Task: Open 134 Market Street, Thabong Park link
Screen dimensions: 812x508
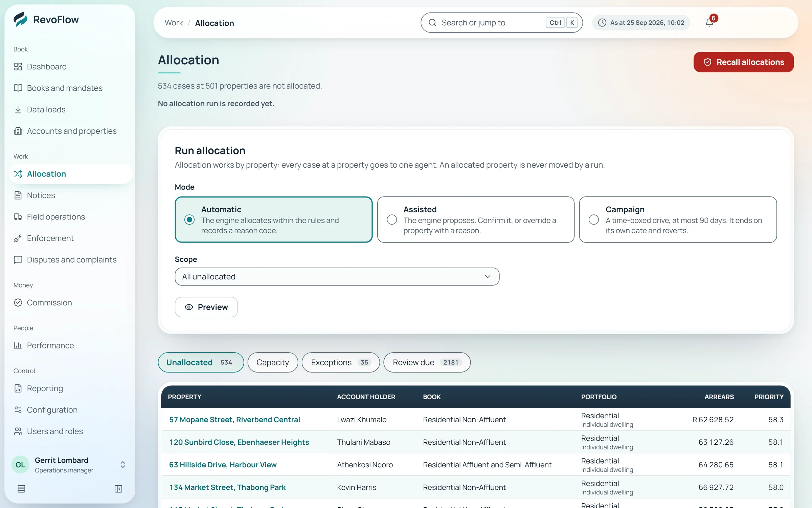Action: (227, 487)
